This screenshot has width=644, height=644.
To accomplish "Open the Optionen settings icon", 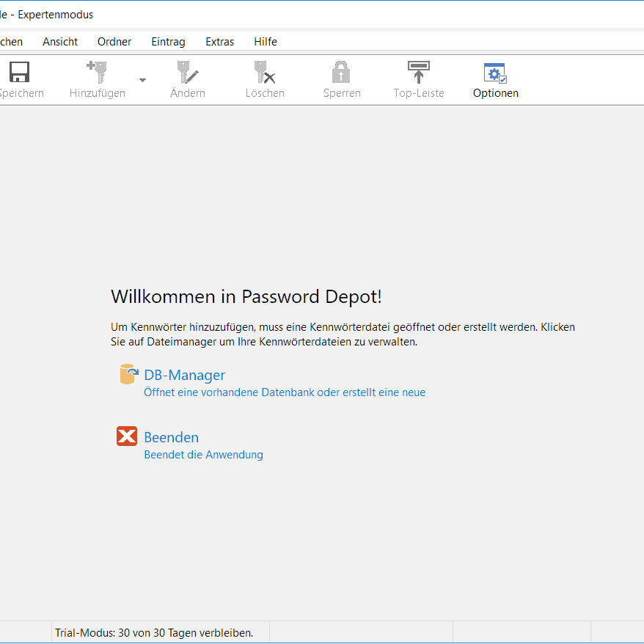I will 495,73.
